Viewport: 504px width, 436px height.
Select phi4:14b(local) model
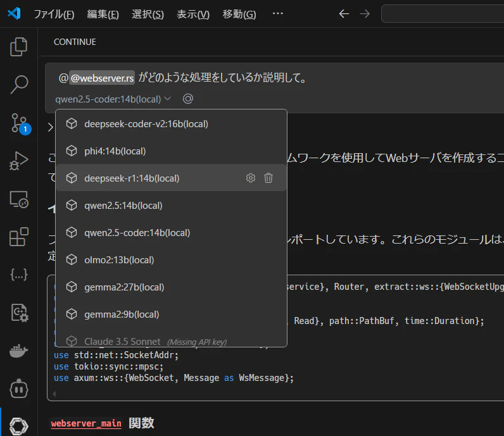click(172, 151)
